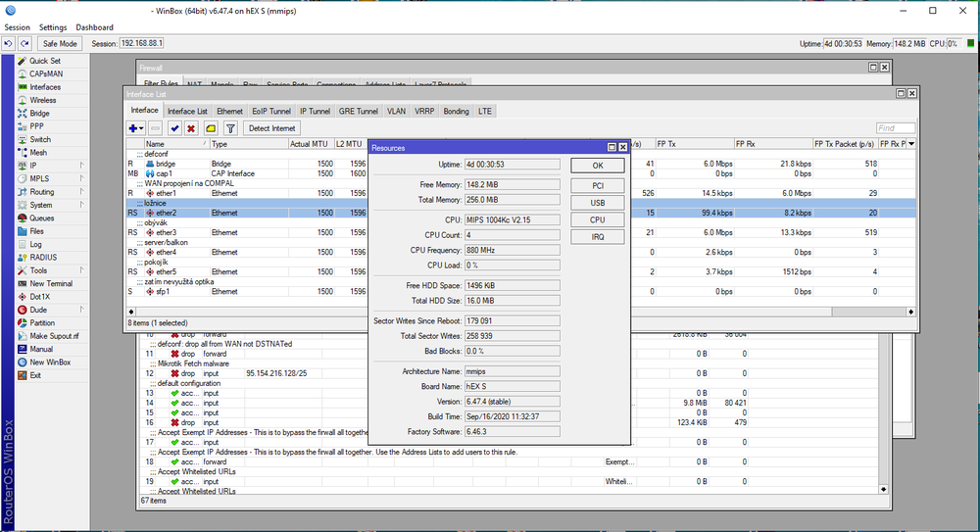
Task: Click the Find search field
Action: (x=895, y=128)
